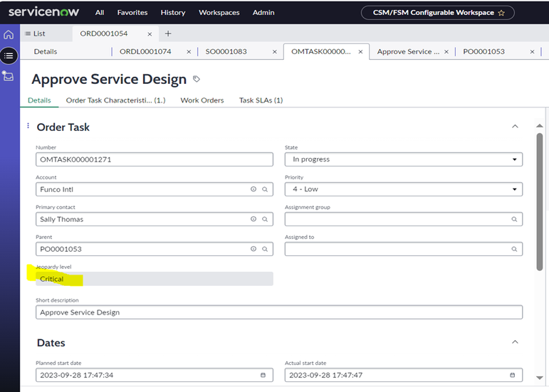Favorite CSM/FSM Configurable Workspace with the star
The width and height of the screenshot is (549, 392).
pos(501,13)
